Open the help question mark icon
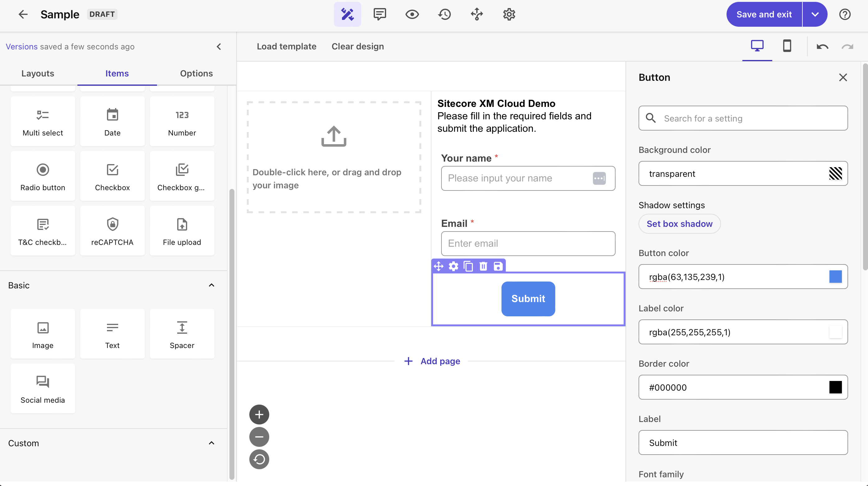Viewport: 868px width, 486px height. 845,14
